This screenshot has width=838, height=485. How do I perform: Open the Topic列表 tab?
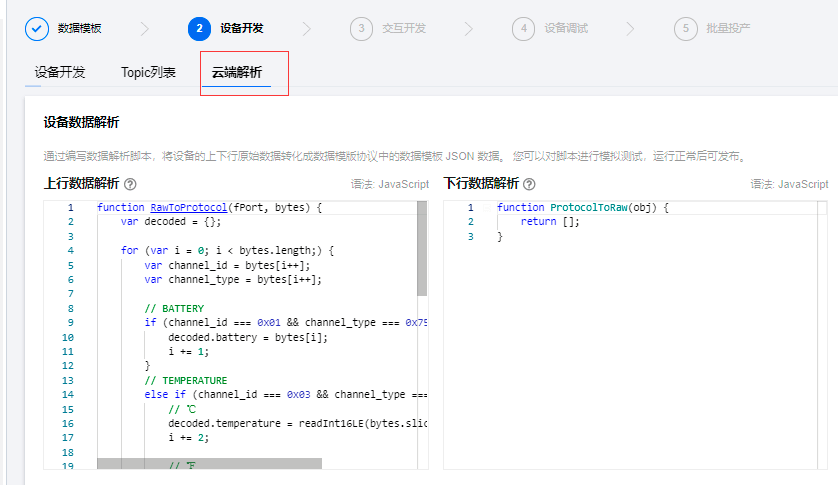(148, 73)
